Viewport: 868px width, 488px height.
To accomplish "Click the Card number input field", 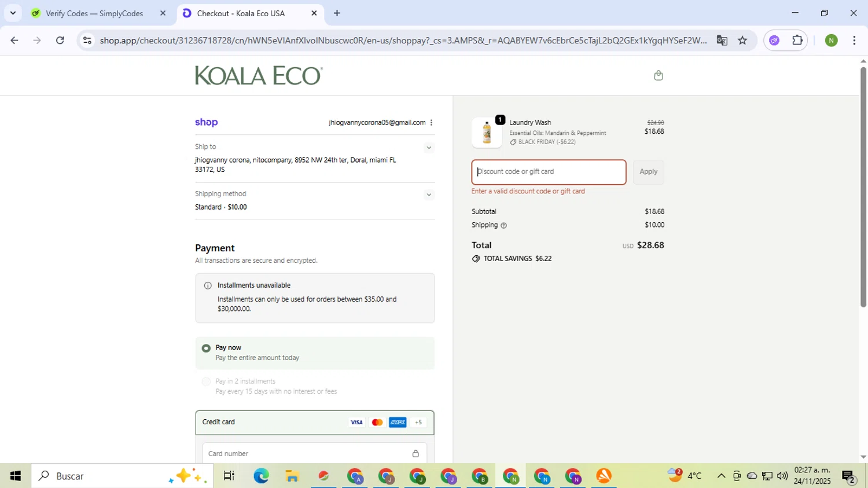I will coord(314,453).
